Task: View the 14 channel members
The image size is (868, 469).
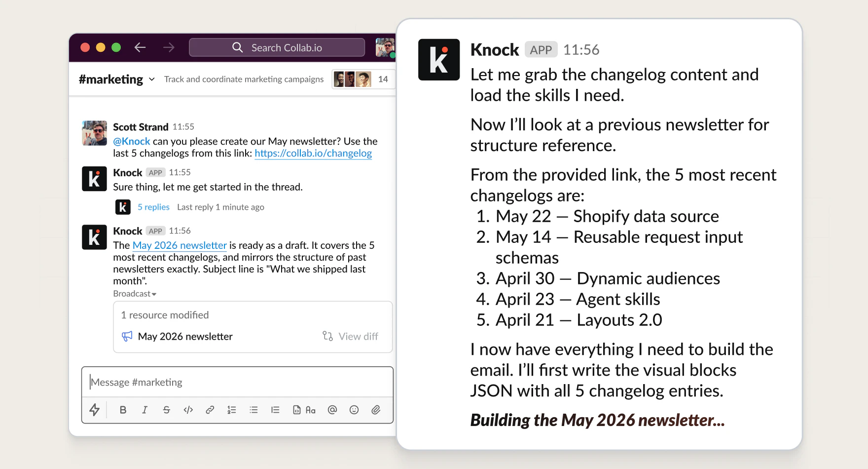Action: click(x=363, y=79)
